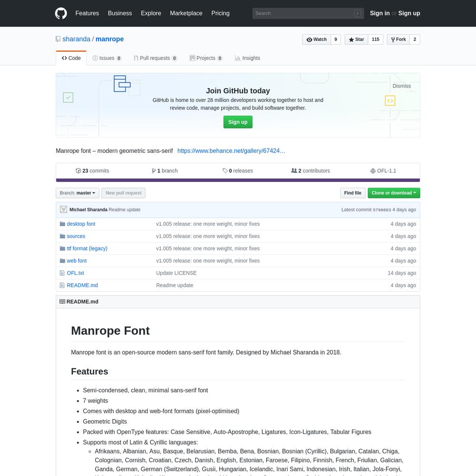Click the slash shortcut icon in search
This screenshot has width=476, height=476.
click(x=357, y=13)
